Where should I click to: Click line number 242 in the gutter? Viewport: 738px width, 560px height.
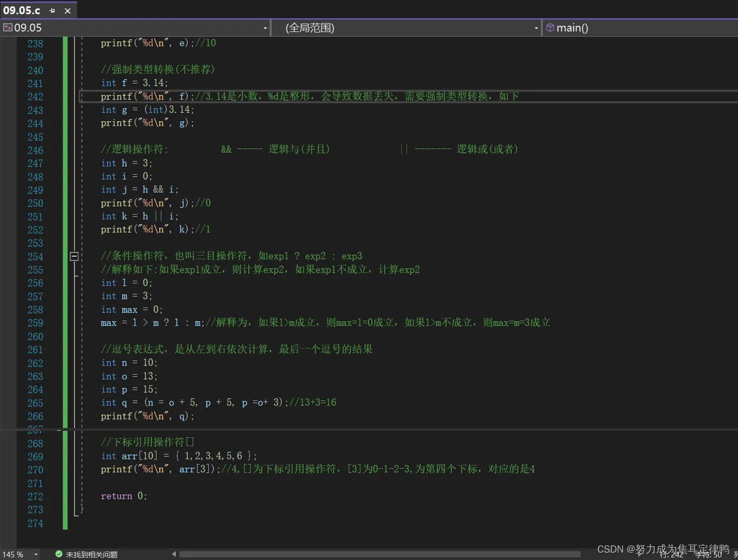(x=35, y=97)
